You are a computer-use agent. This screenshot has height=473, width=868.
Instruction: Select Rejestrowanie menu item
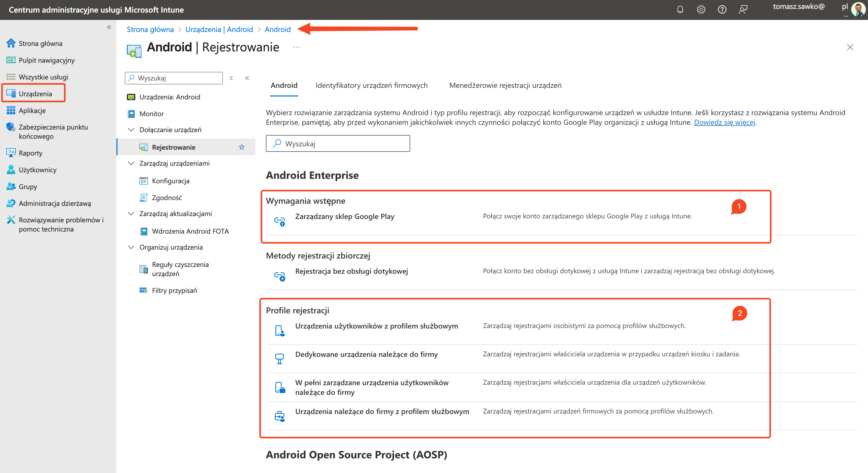tap(186, 147)
